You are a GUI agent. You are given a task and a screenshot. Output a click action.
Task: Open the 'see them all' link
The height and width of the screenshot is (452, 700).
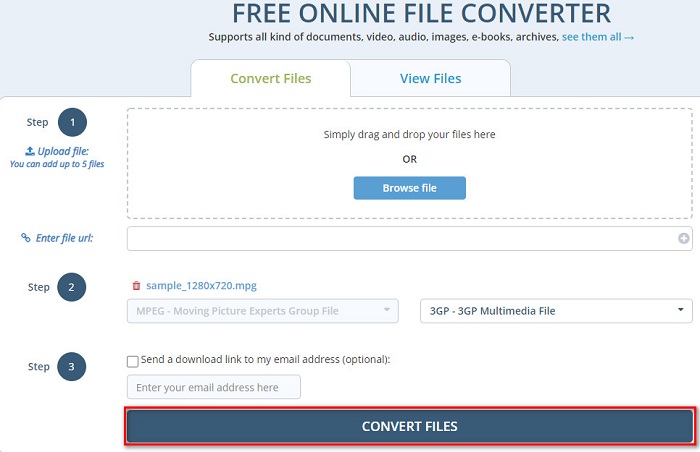598,37
